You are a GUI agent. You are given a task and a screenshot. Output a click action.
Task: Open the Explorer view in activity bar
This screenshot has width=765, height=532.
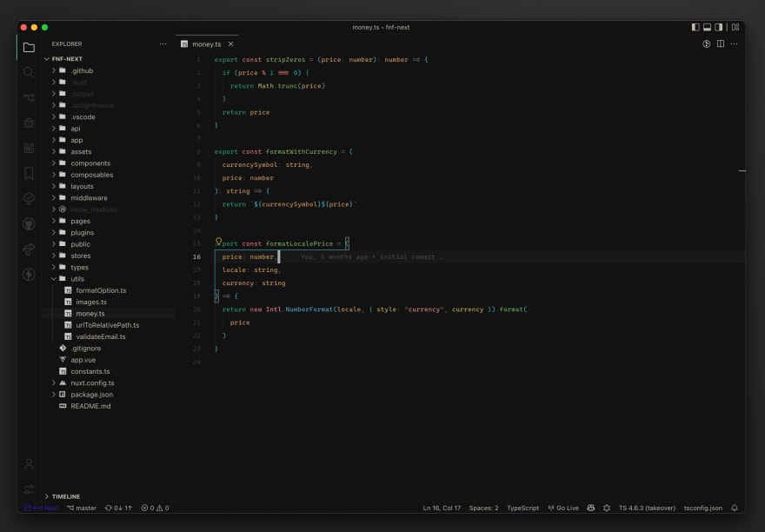coord(29,47)
